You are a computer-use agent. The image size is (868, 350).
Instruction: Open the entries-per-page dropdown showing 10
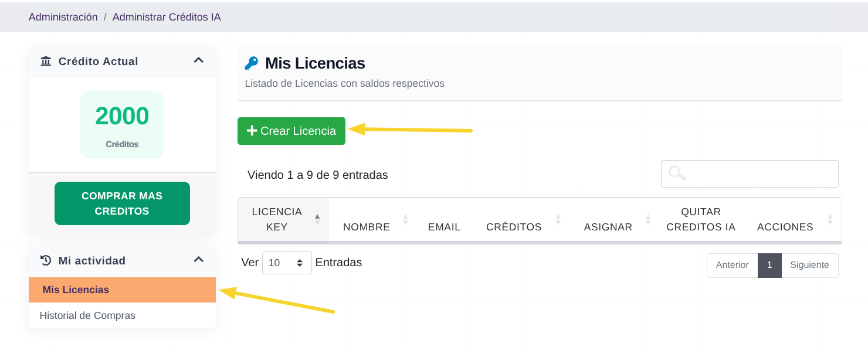[287, 262]
